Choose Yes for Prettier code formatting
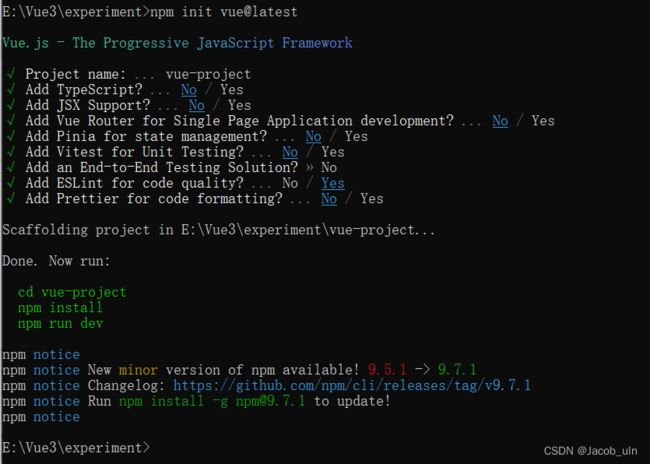The width and height of the screenshot is (650, 464). pos(372,198)
